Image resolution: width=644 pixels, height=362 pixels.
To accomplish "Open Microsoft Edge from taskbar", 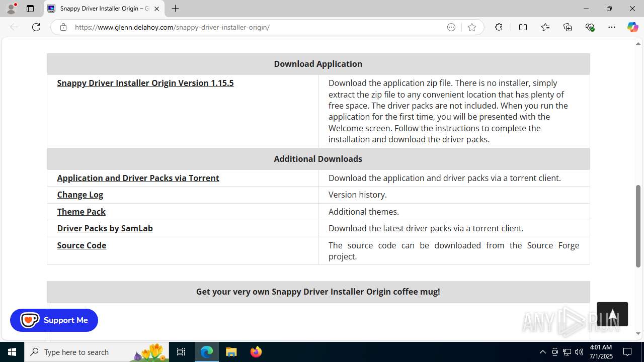I will click(207, 352).
